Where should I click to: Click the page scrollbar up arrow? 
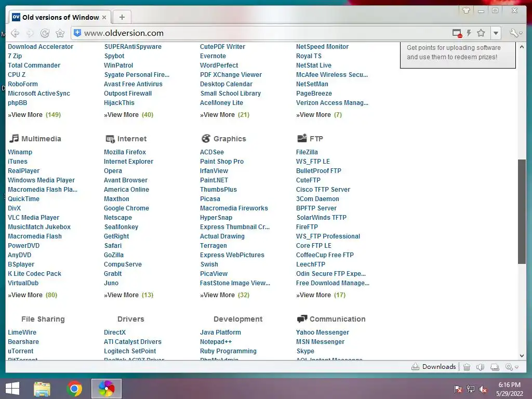click(522, 47)
